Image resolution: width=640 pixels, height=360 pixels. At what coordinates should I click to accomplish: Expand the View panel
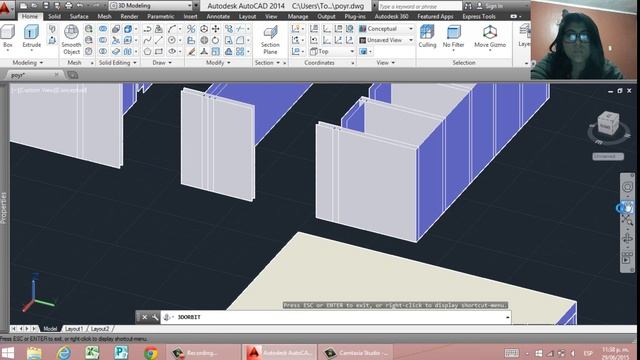click(x=386, y=62)
